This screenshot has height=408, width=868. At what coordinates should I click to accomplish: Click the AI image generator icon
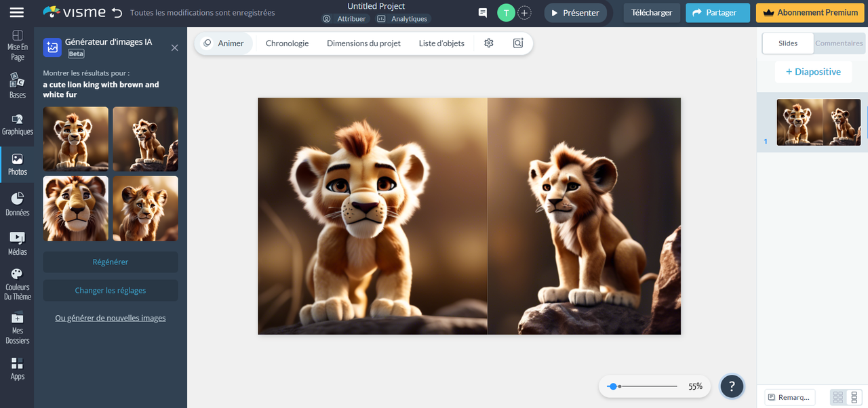coord(52,47)
